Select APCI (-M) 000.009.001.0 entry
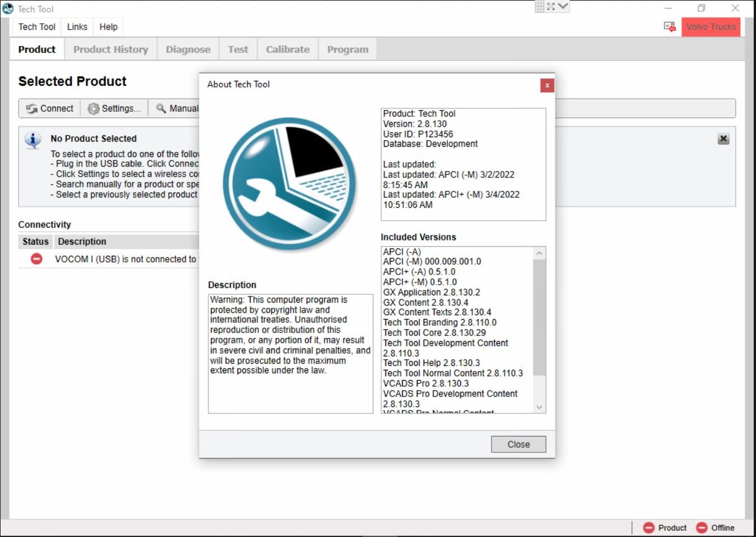756x537 pixels. pos(432,261)
